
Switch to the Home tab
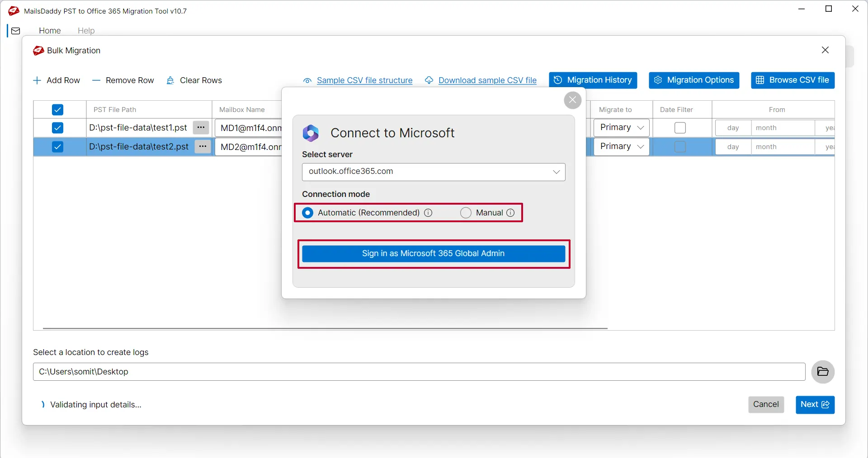[50, 30]
